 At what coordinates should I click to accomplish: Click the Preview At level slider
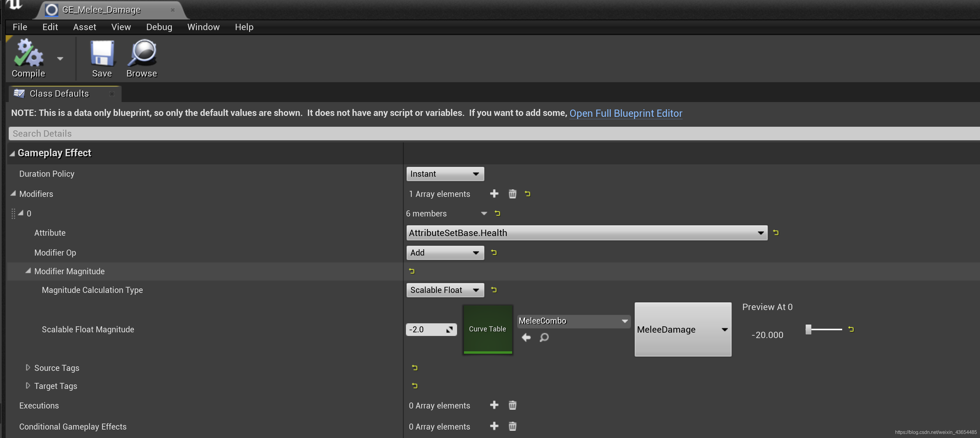(824, 329)
